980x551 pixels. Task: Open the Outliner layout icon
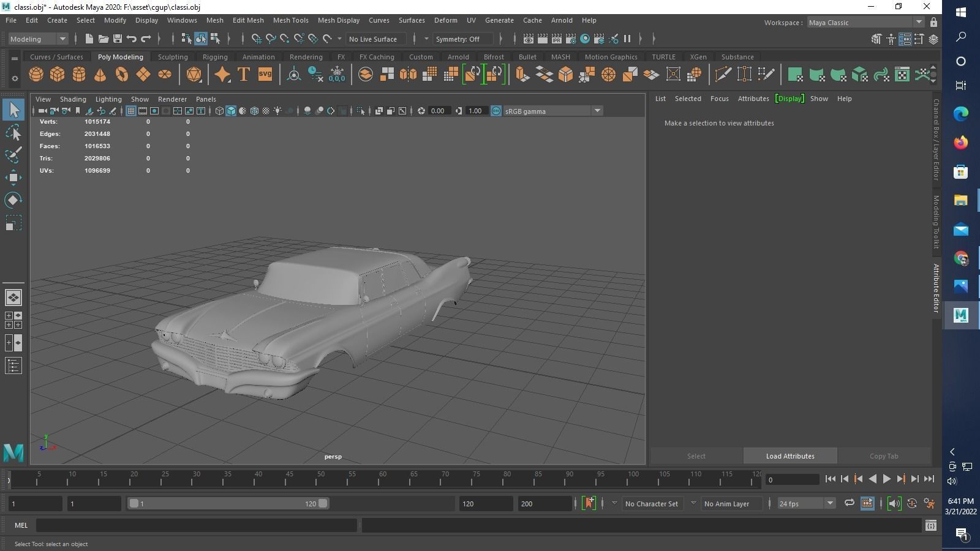pyautogui.click(x=13, y=365)
